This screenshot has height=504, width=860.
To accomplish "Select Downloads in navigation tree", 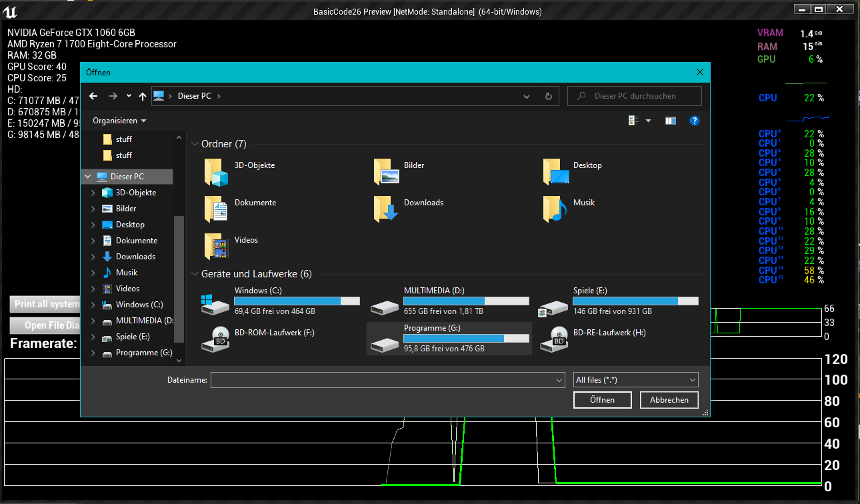I will [x=135, y=257].
